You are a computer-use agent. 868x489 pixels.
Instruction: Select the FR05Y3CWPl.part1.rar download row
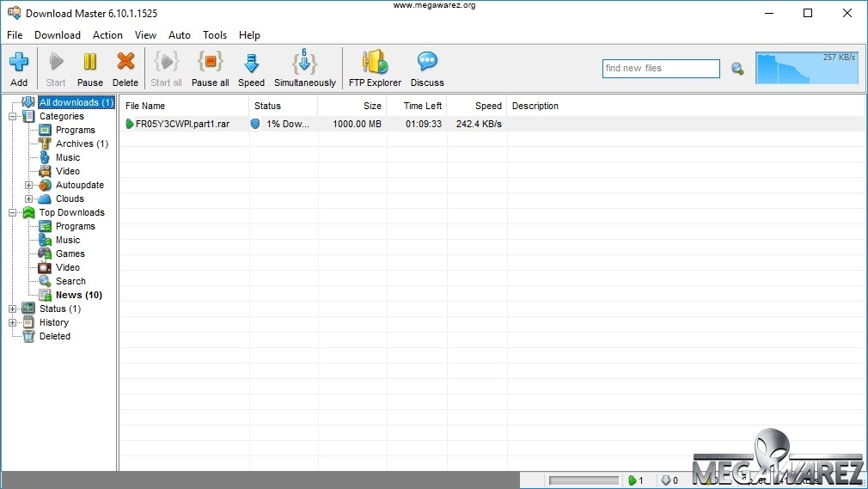(x=492, y=124)
